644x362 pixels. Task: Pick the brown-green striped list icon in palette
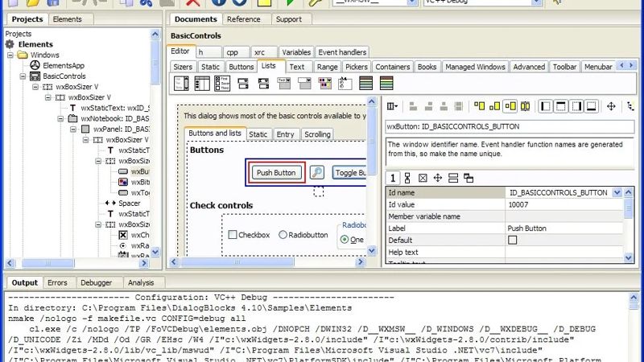coord(365,84)
